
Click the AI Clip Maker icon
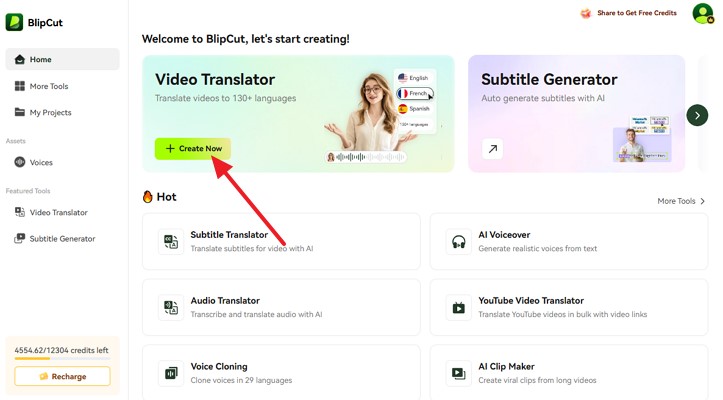click(x=458, y=373)
